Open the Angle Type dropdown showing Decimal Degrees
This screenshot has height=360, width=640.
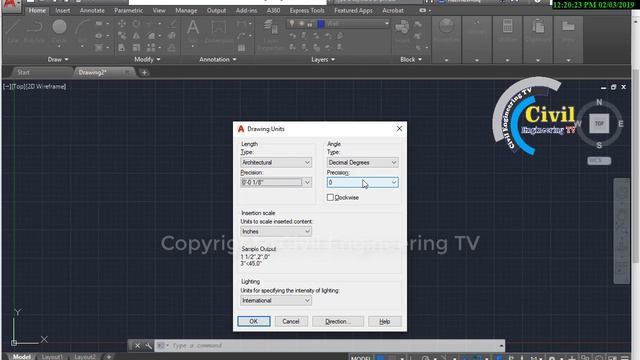coord(362,162)
